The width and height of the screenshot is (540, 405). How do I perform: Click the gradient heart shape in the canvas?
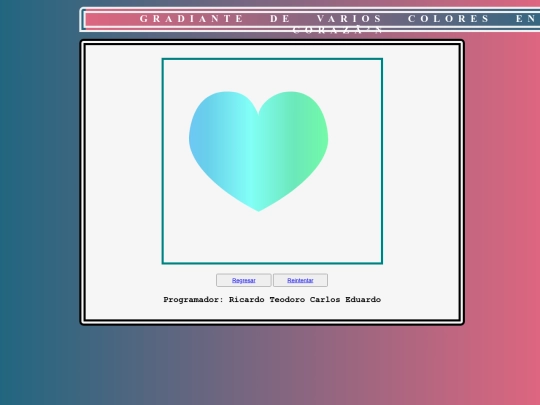point(258,151)
